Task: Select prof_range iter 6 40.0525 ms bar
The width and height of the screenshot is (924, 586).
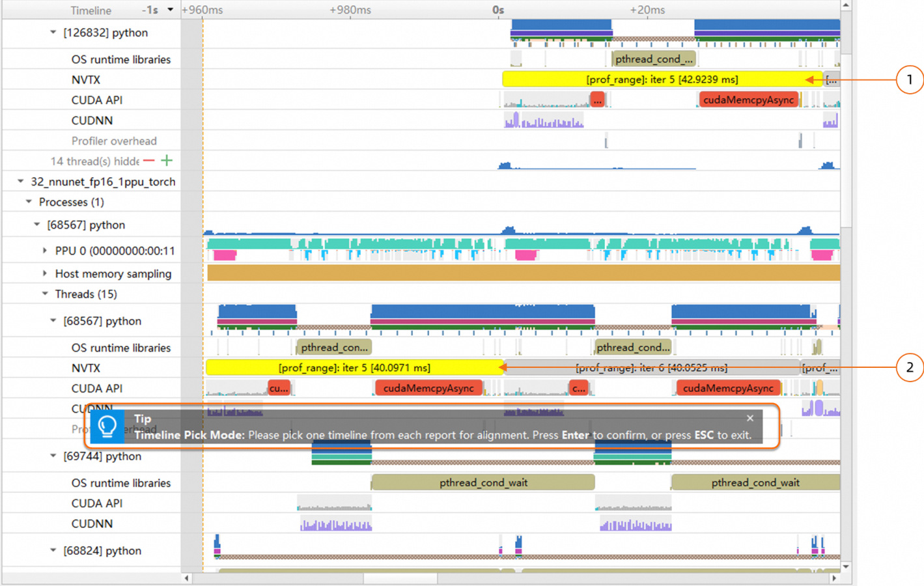Action: click(651, 368)
